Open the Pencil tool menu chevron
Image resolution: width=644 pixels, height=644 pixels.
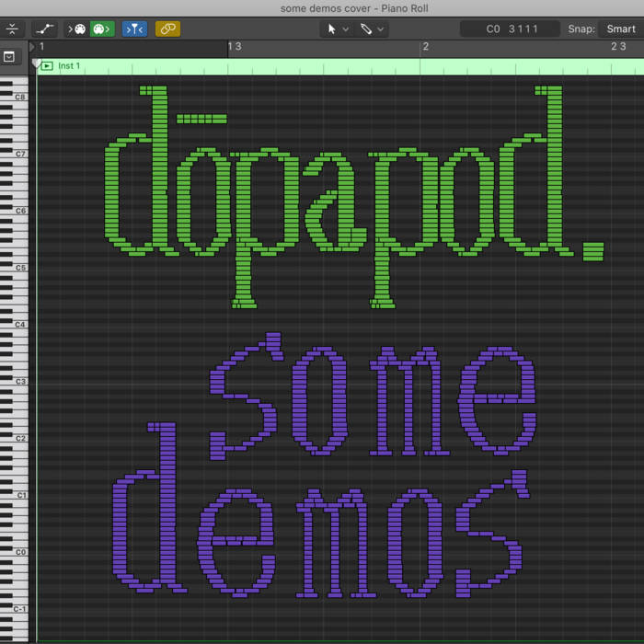pos(380,29)
